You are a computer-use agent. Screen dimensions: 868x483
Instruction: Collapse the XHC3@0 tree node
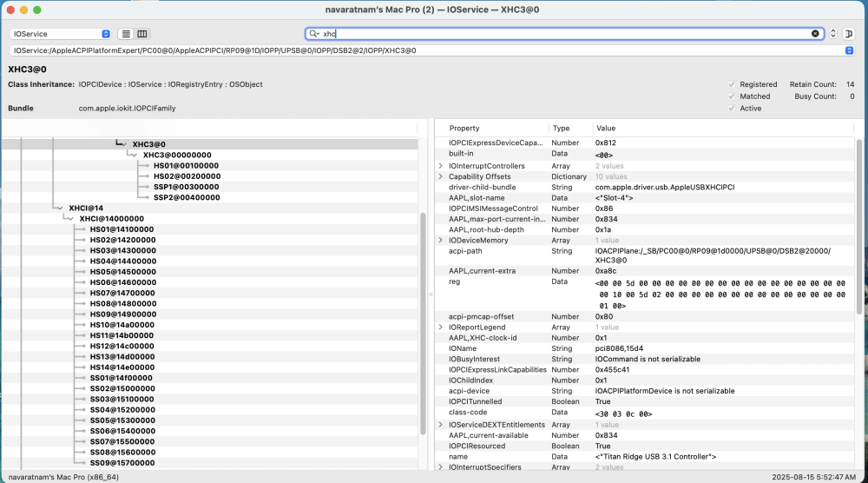[x=123, y=144]
